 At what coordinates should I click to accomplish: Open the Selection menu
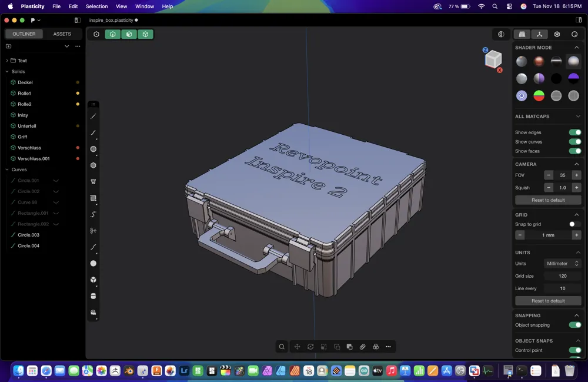point(97,6)
